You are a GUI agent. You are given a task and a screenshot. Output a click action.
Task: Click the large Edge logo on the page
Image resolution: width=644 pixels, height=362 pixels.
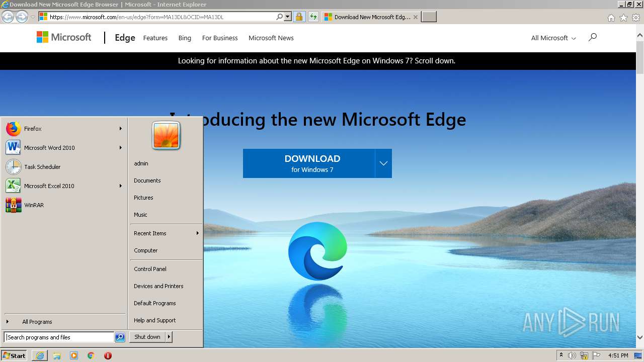coord(317,251)
